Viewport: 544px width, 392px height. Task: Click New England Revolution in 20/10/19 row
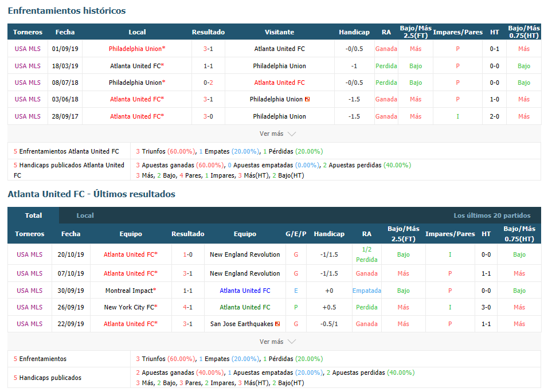click(245, 254)
